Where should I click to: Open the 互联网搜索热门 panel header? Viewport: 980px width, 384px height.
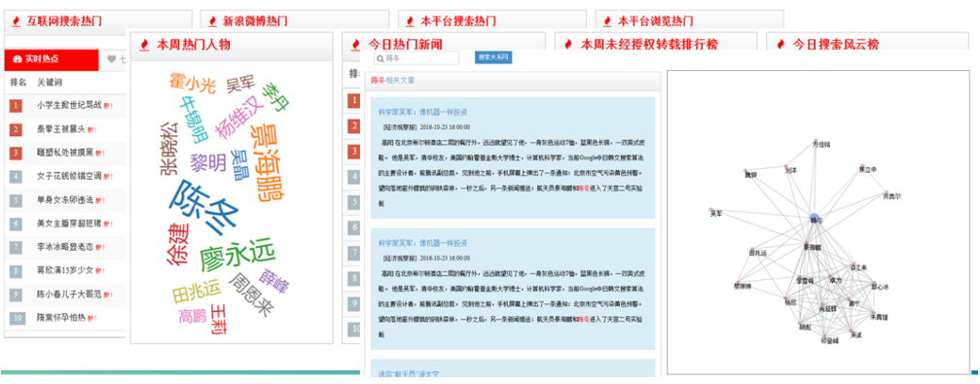(98, 21)
